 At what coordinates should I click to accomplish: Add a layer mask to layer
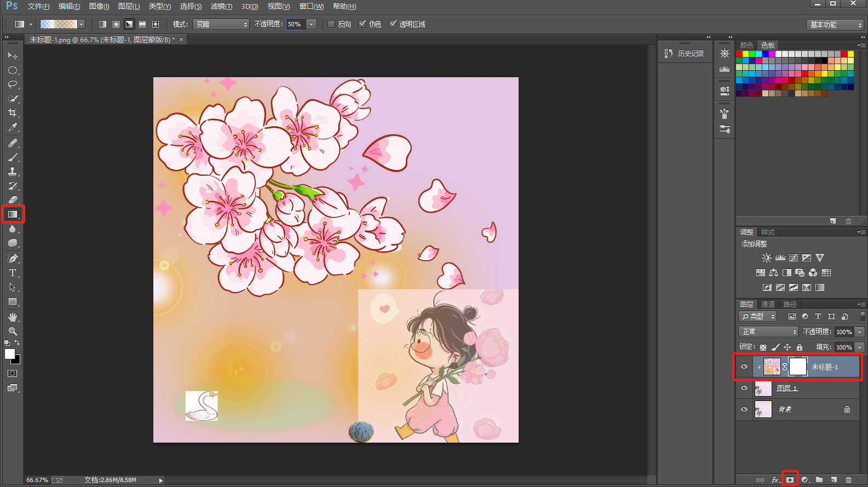(x=790, y=480)
